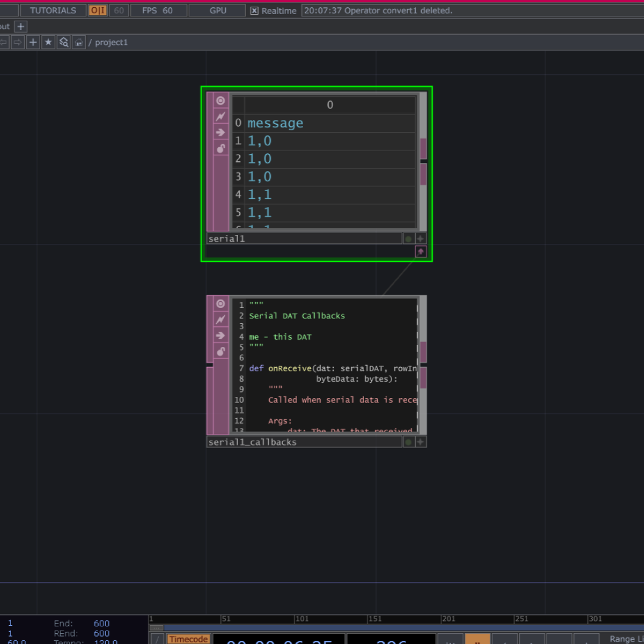Click the plus button beside serial1_callbacks name
This screenshot has height=644, width=644.
[420, 442]
